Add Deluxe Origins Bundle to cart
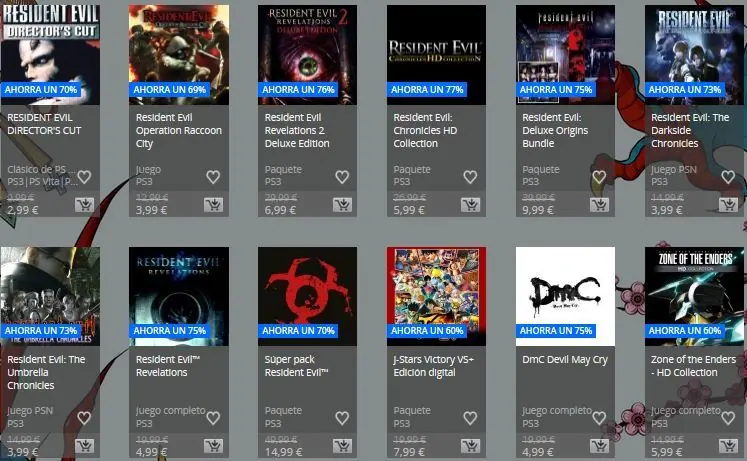 [x=599, y=205]
